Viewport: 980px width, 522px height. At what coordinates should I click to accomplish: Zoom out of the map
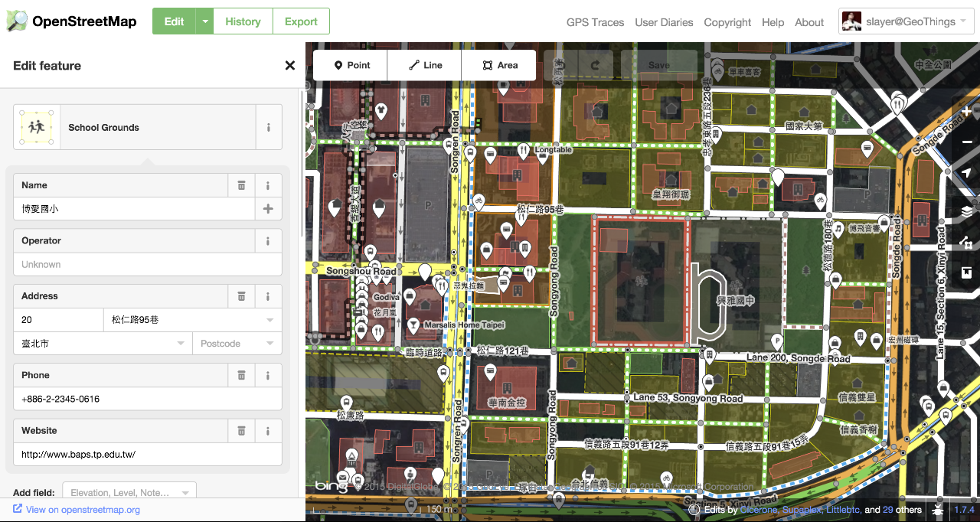[x=966, y=142]
